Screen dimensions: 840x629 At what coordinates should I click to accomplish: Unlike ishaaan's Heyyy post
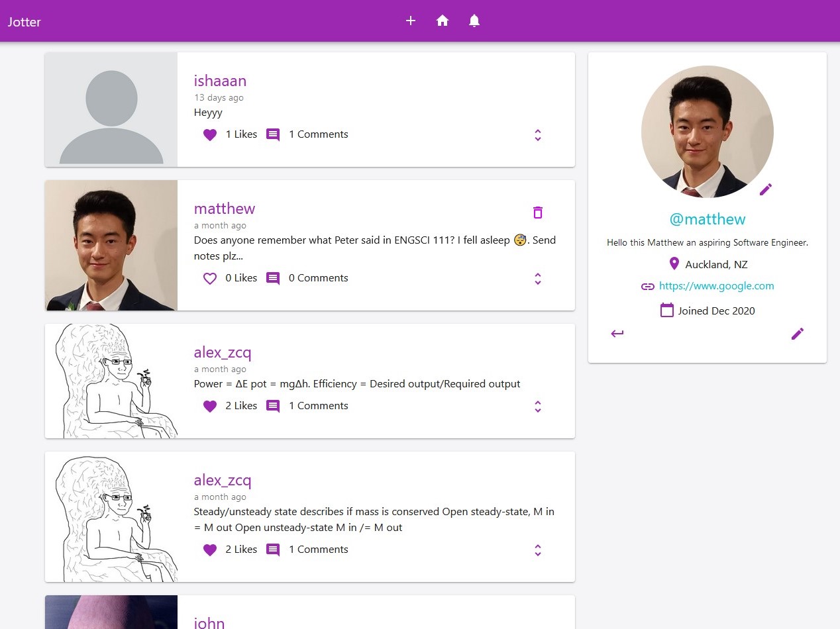pyautogui.click(x=210, y=134)
